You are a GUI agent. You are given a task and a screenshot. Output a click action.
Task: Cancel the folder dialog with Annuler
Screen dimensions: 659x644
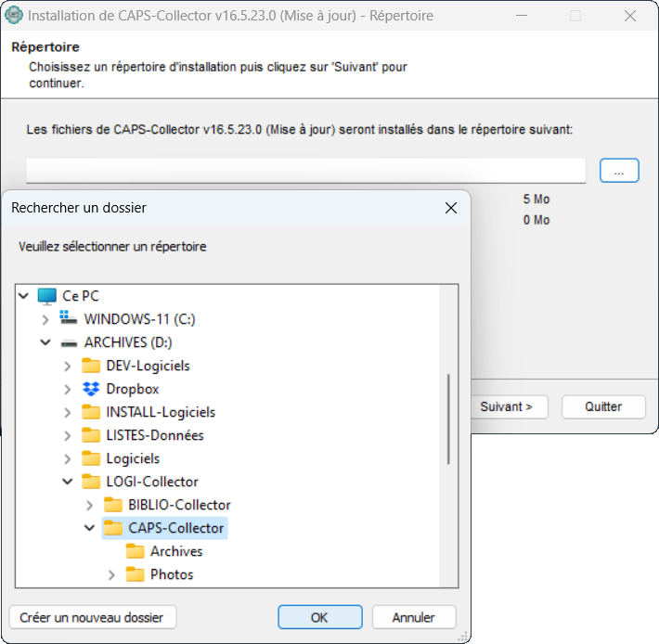click(x=414, y=617)
